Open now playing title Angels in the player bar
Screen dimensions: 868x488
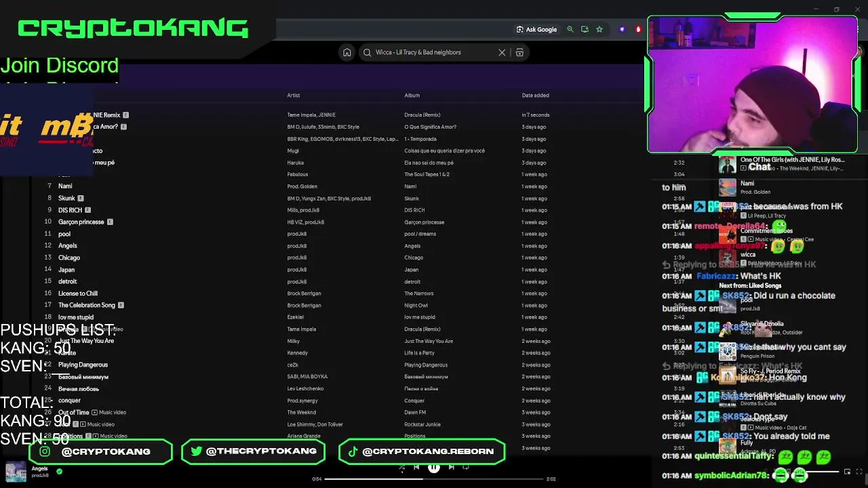pos(39,468)
